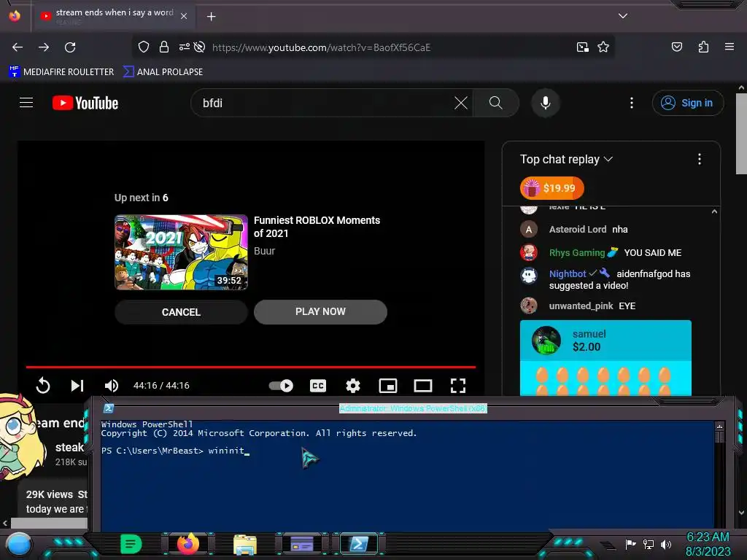This screenshot has width=747, height=560.
Task: Click the autoplay blocked icon in address bar
Action: pyautogui.click(x=200, y=47)
